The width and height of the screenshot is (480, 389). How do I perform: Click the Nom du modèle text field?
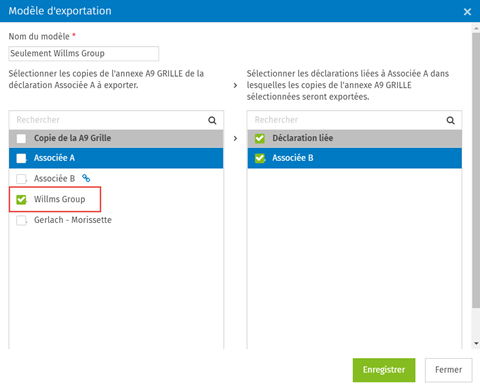click(84, 54)
